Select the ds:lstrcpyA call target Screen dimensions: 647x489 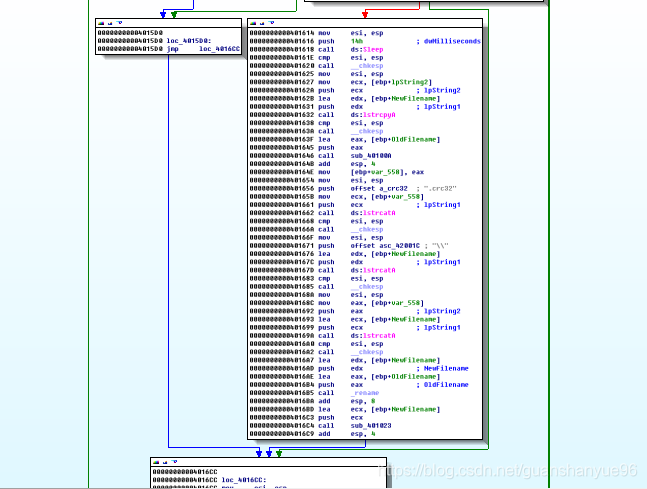pyautogui.click(x=373, y=115)
